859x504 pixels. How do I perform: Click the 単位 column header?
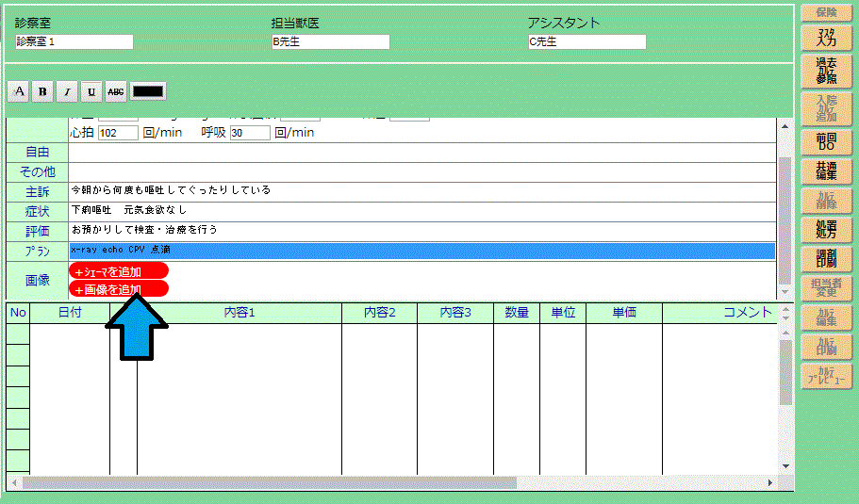[x=563, y=313]
